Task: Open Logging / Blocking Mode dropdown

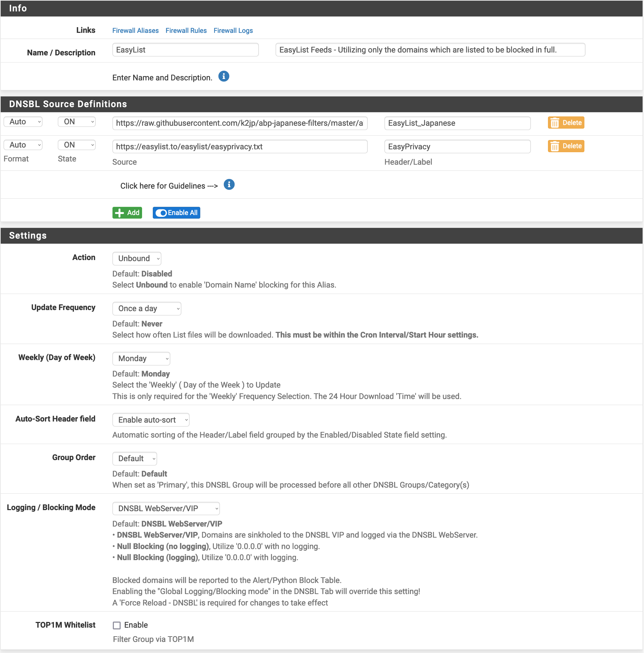Action: [166, 509]
